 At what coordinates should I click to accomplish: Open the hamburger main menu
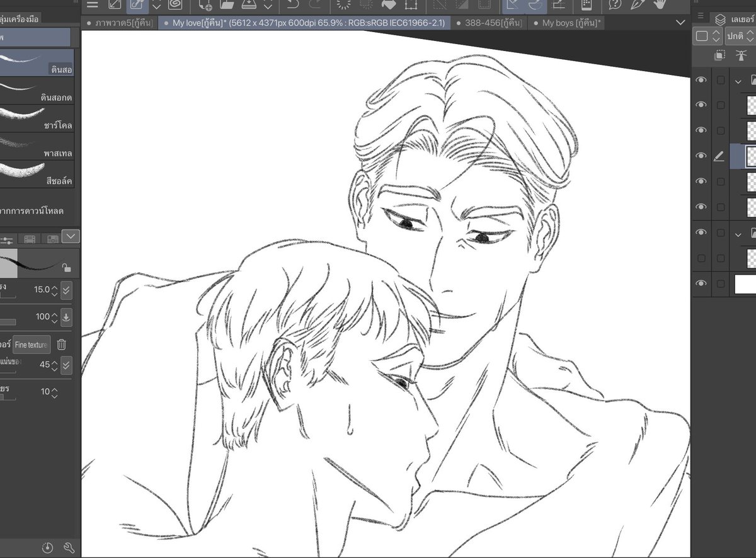pos(93,4)
